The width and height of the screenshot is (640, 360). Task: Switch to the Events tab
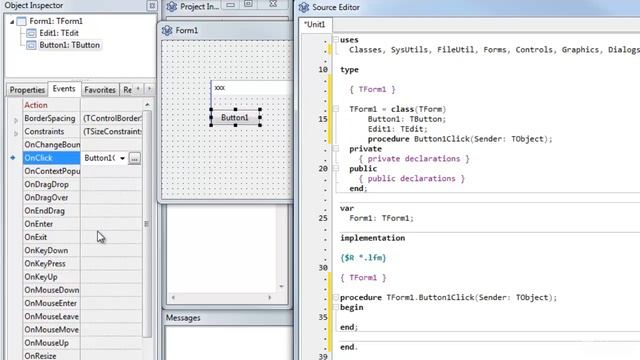64,89
